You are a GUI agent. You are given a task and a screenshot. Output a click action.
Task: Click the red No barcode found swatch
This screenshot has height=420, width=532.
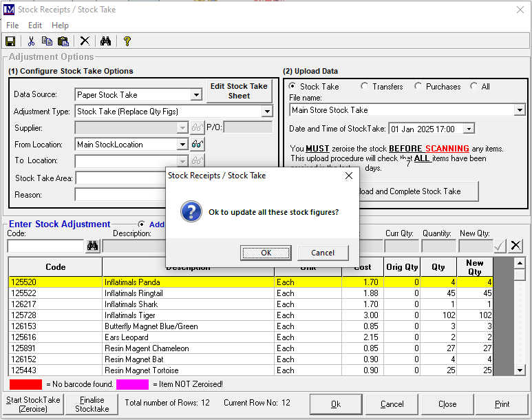25,384
